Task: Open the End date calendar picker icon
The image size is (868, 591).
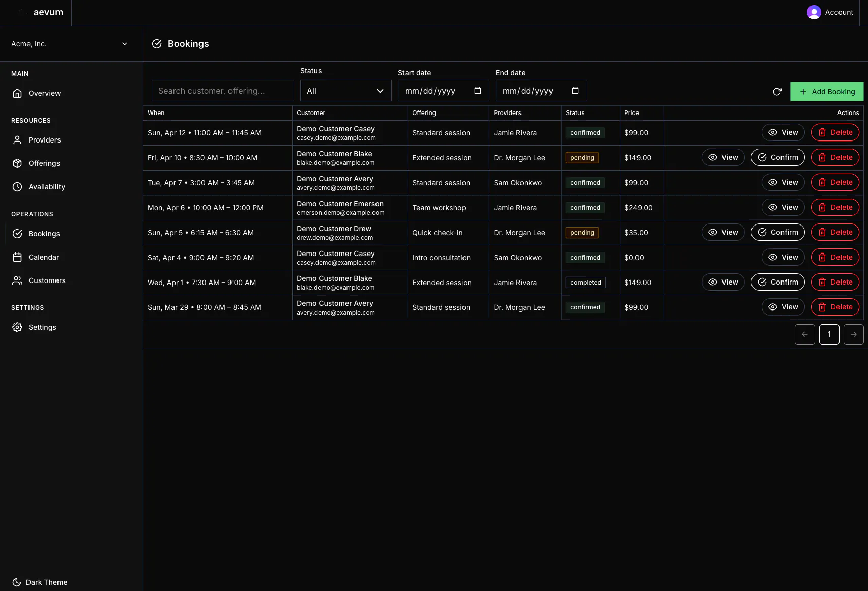Action: point(575,91)
